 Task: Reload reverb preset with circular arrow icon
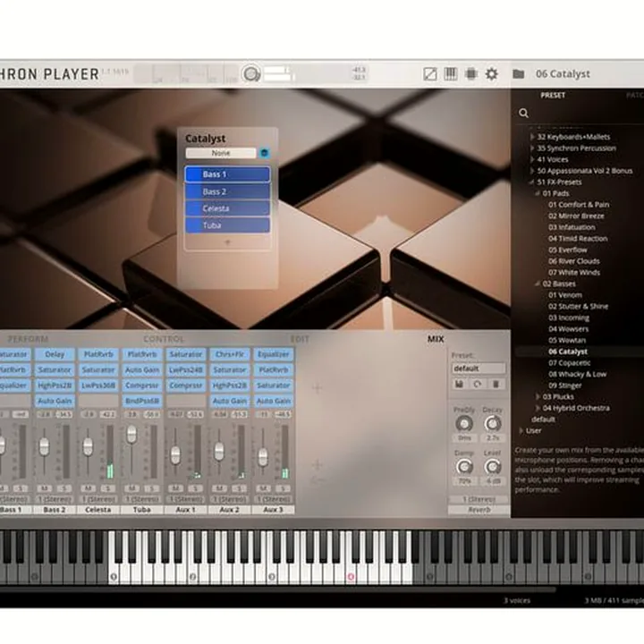(478, 384)
